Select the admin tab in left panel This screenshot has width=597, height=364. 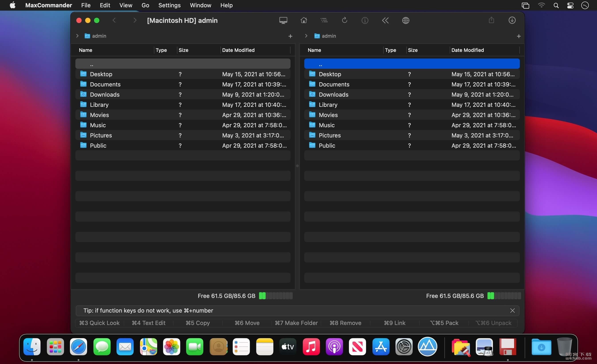coord(95,36)
